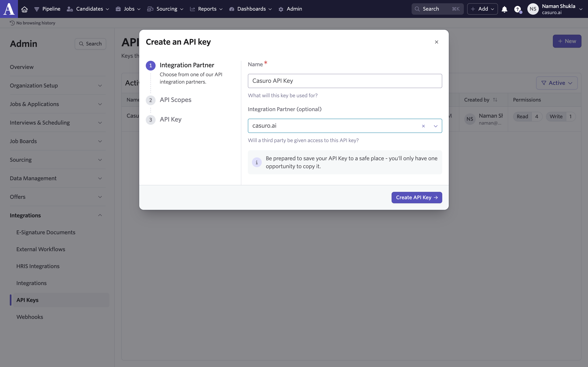588x367 pixels.
Task: Click the notification bell icon
Action: (504, 9)
